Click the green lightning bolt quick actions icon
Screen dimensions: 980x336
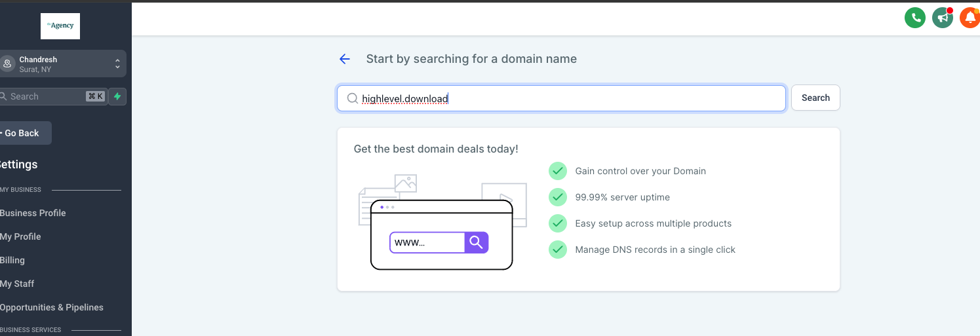117,96
